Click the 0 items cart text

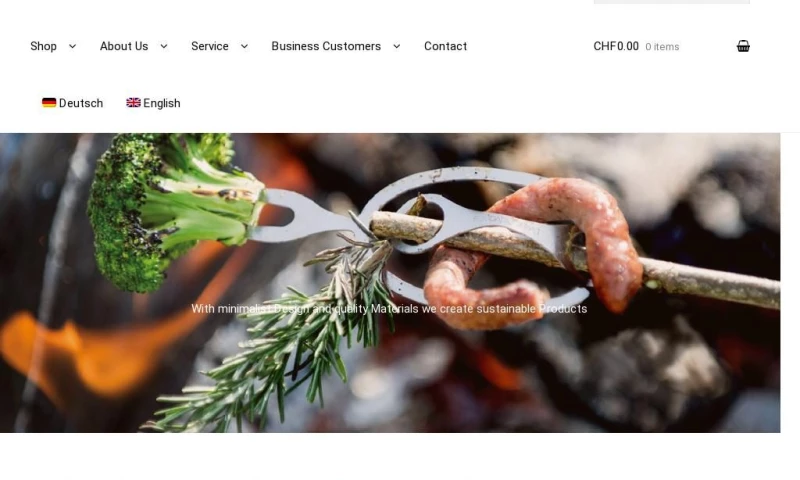point(662,47)
